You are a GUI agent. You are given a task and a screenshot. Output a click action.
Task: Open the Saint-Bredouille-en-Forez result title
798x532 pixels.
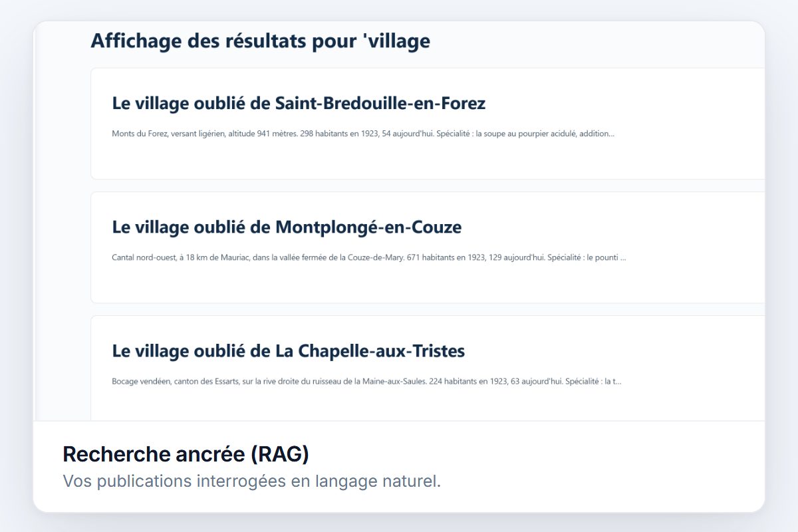click(x=299, y=103)
